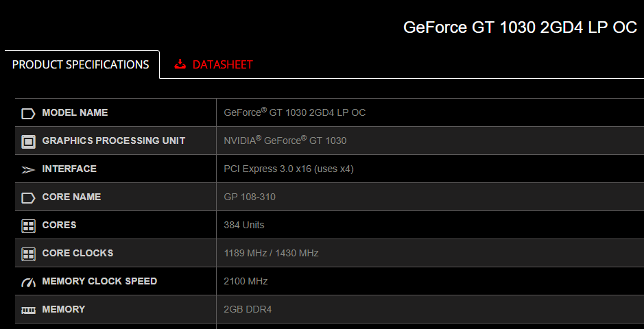
Task: Click the red Datasheet download icon
Action: (180, 64)
